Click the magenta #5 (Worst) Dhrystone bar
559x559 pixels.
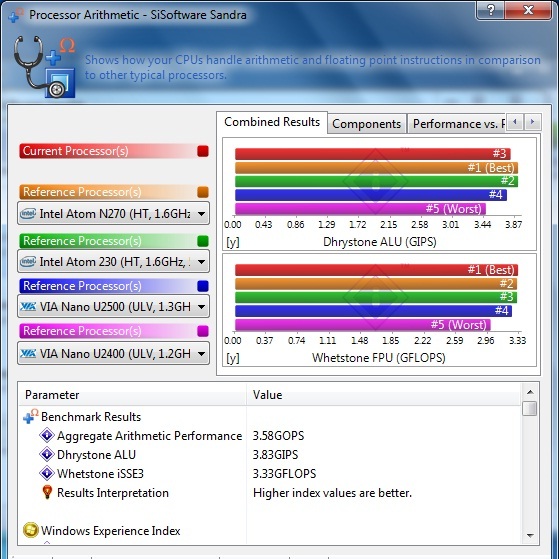pyautogui.click(x=360, y=209)
